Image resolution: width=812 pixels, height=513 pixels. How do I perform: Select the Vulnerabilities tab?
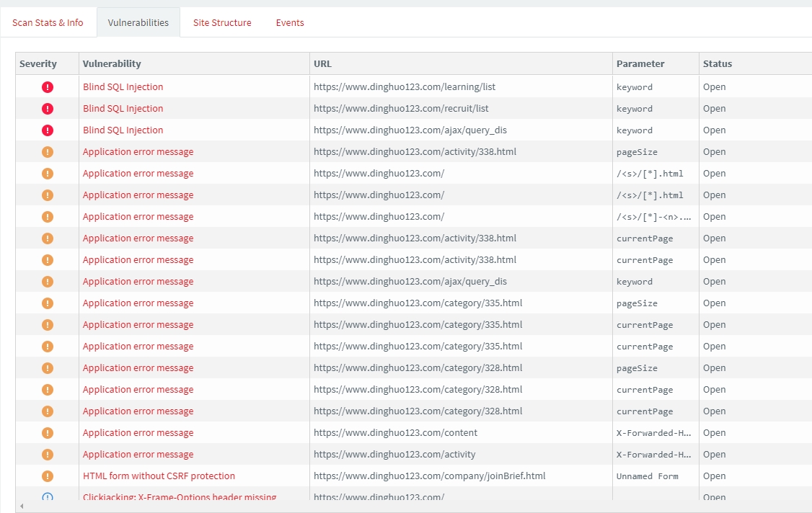click(x=138, y=23)
